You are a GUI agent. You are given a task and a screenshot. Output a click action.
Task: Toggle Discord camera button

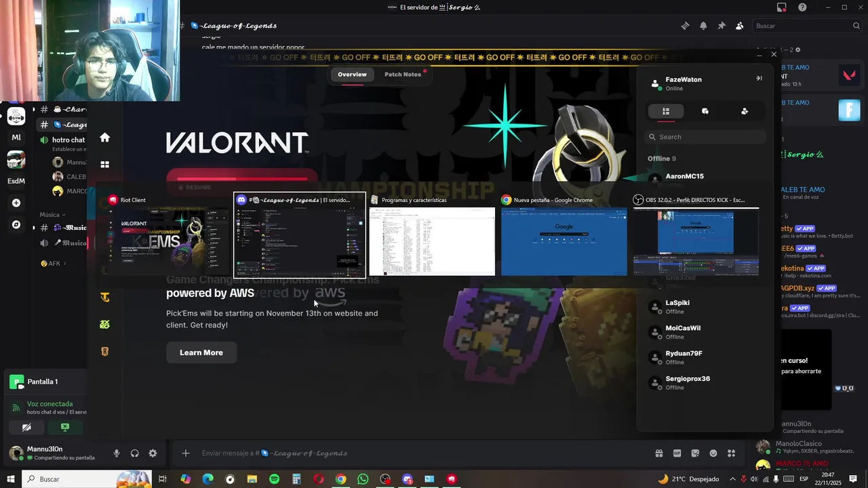coord(26,427)
